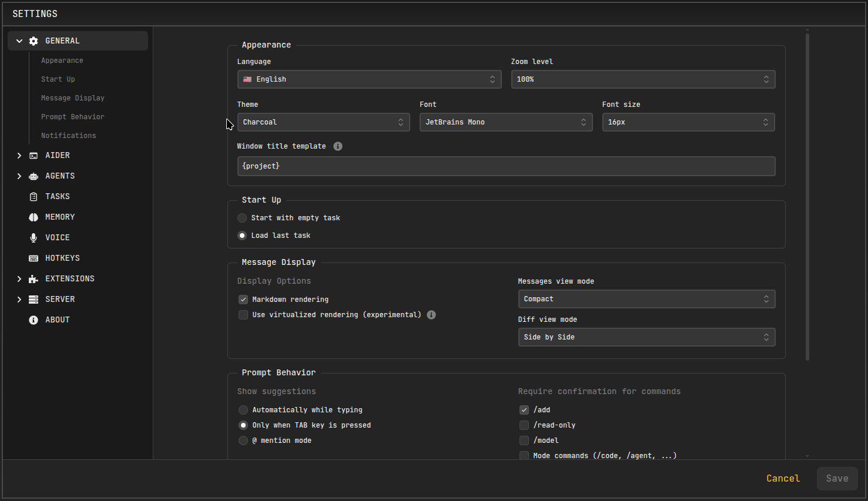Select Start with empty task
The width and height of the screenshot is (868, 501).
pos(242,218)
